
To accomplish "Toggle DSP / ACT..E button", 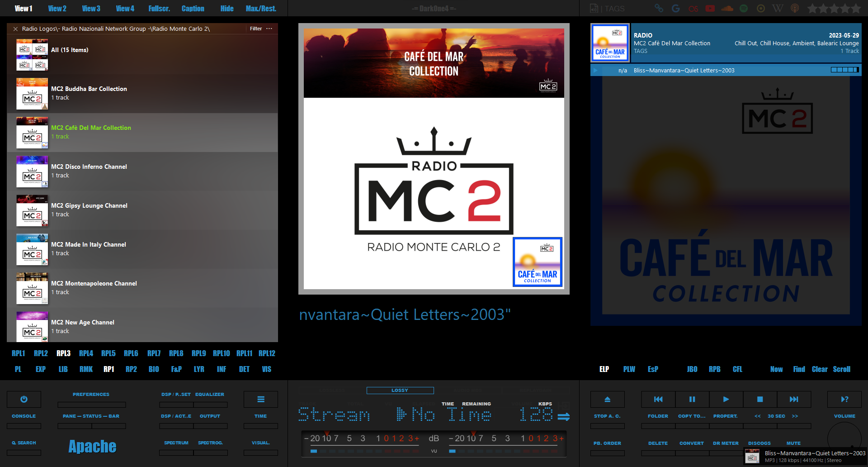I will pos(176,416).
